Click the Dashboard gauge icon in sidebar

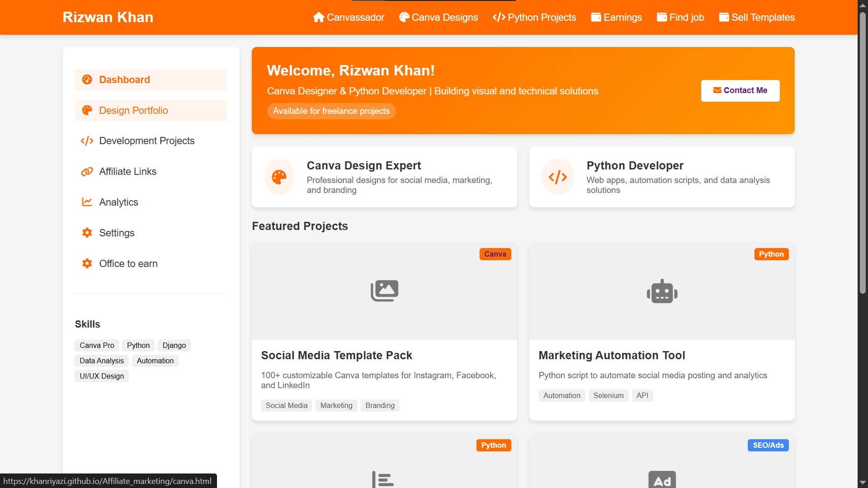[x=87, y=80]
